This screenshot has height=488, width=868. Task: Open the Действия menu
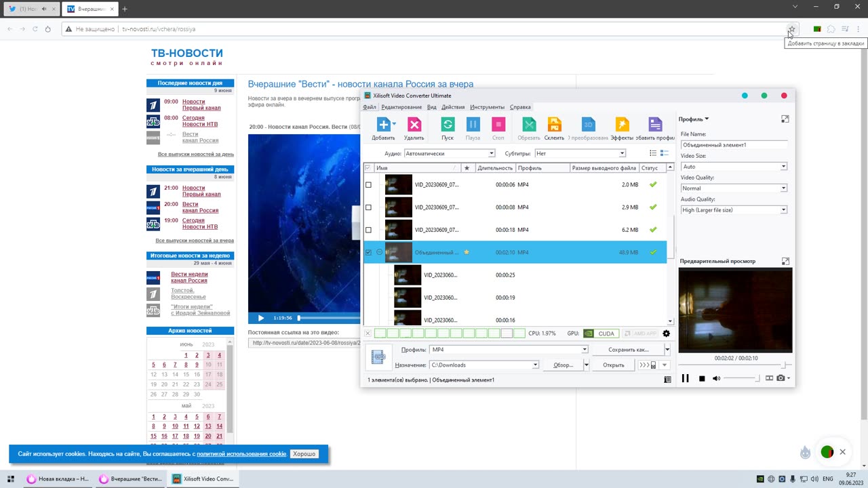pyautogui.click(x=453, y=107)
